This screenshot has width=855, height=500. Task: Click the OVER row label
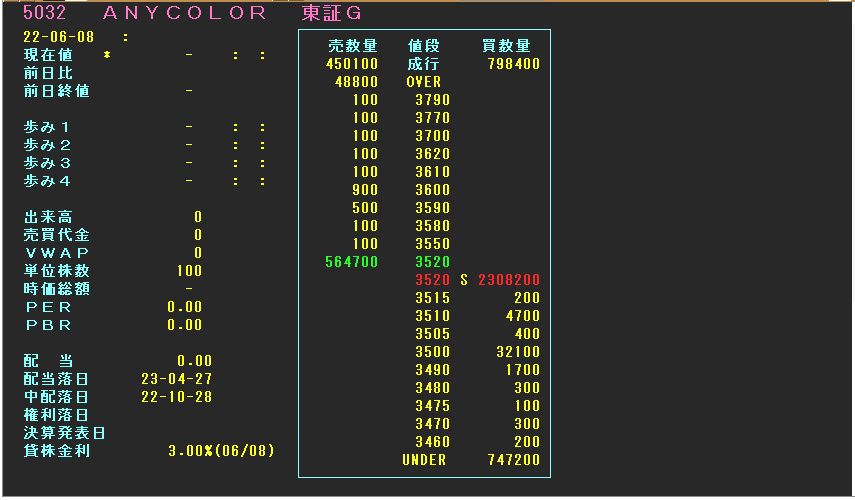click(424, 82)
